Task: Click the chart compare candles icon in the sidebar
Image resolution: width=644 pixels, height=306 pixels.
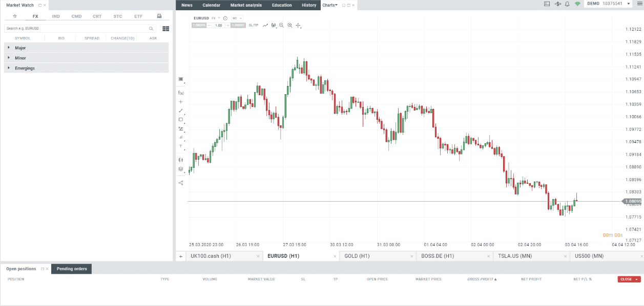Action: [180, 160]
